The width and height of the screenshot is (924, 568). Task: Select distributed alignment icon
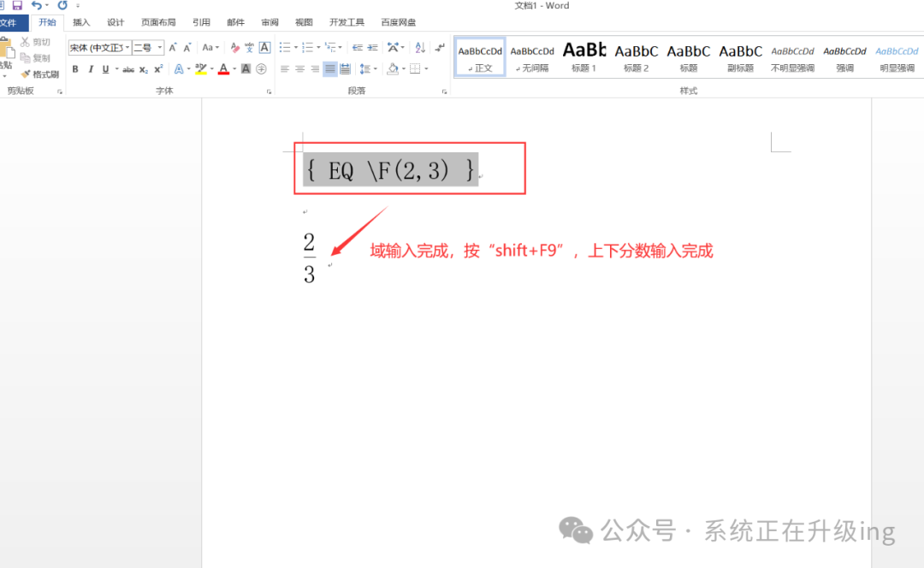[346, 69]
